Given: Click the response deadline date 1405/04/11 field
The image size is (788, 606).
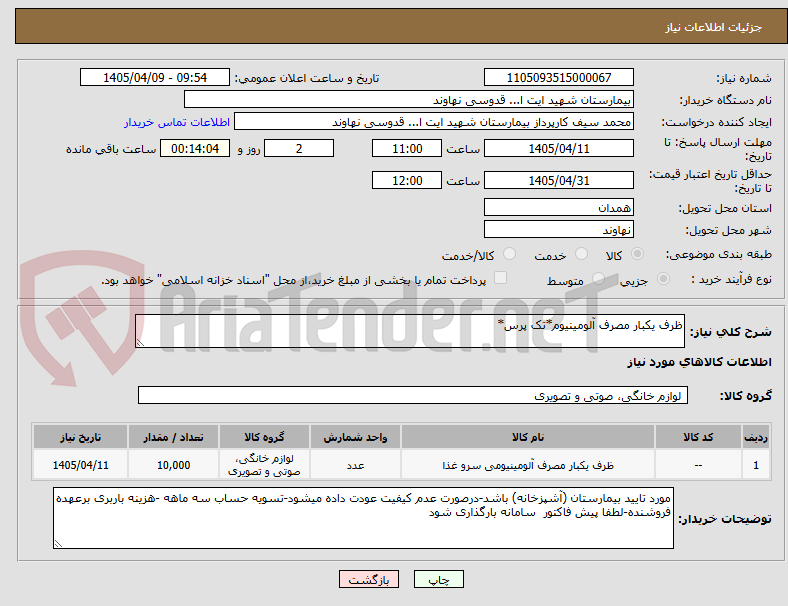Looking at the screenshot, I should [558, 149].
